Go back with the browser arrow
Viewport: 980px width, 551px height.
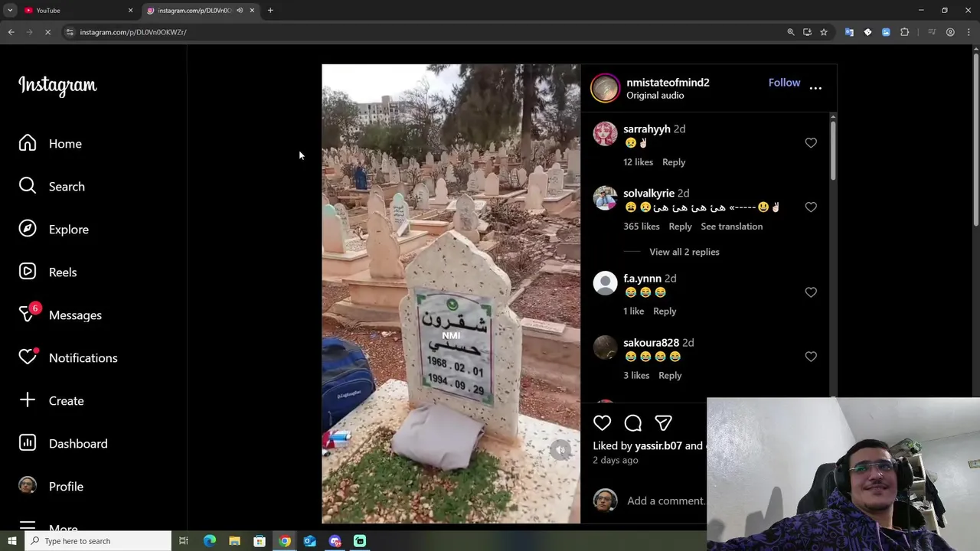click(11, 32)
